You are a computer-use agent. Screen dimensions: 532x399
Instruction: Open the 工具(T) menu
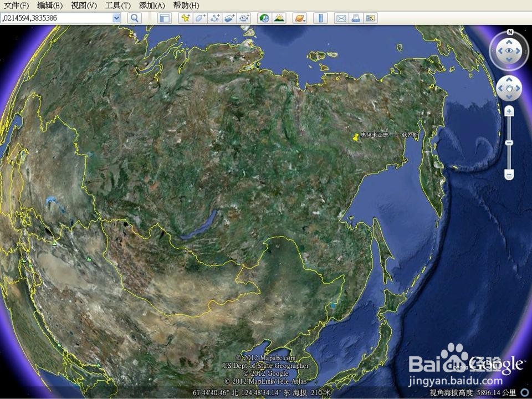tap(117, 6)
